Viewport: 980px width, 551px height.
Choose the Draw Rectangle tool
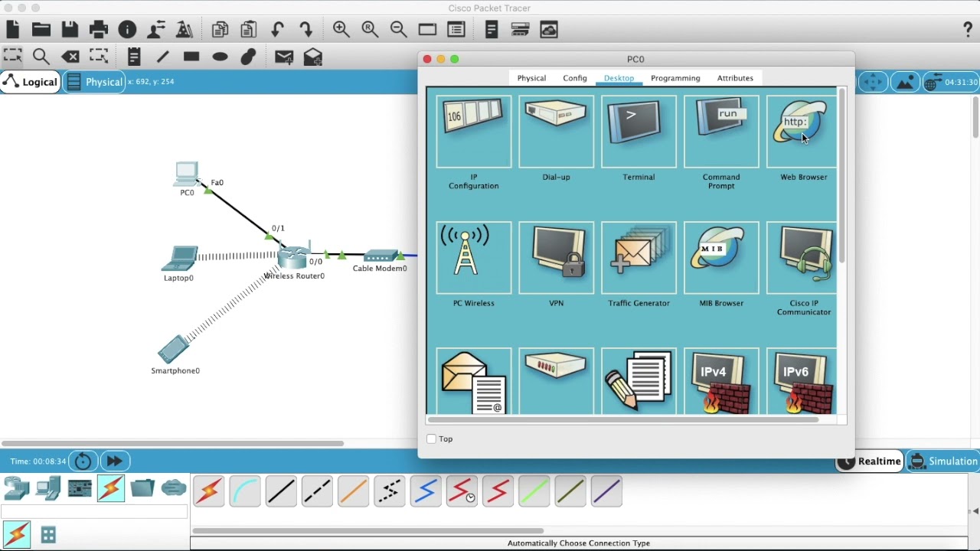coord(191,57)
